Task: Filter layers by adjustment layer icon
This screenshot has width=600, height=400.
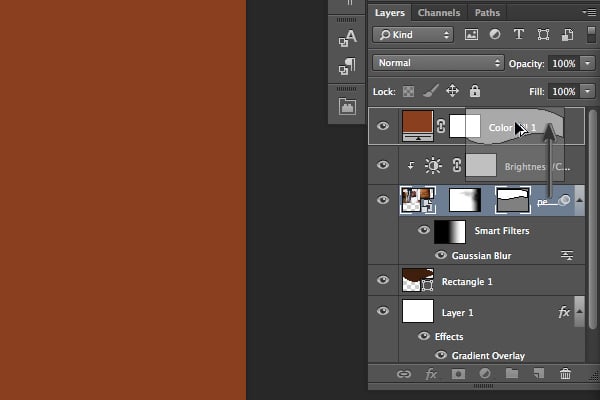Action: click(495, 35)
